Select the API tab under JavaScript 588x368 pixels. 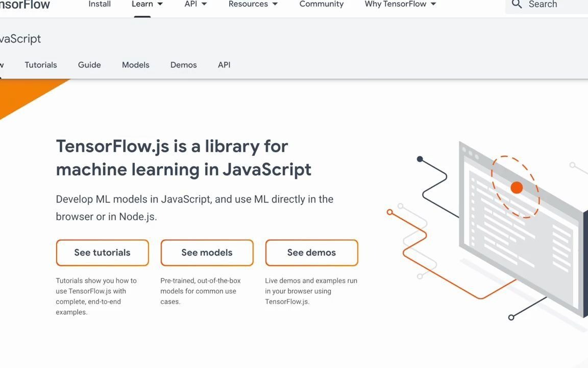pyautogui.click(x=224, y=65)
